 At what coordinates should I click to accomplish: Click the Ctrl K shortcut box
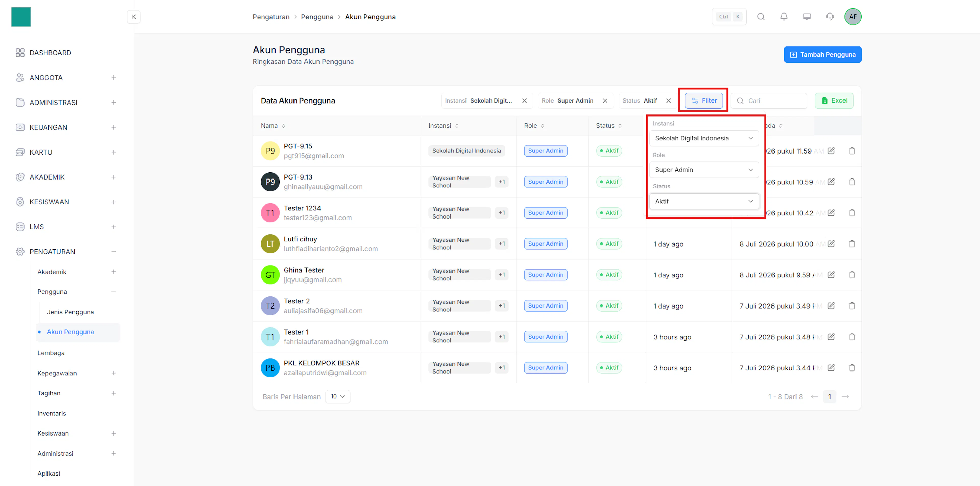click(729, 17)
